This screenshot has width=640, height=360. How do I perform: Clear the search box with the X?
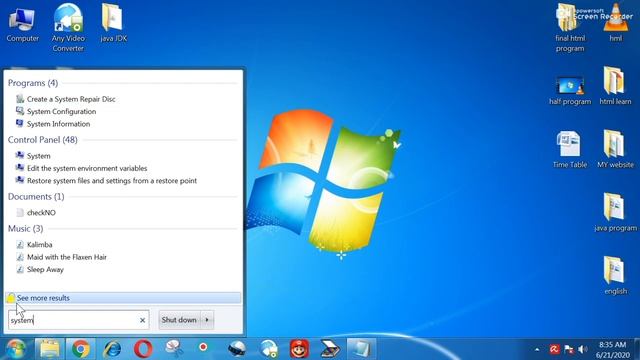coord(142,320)
